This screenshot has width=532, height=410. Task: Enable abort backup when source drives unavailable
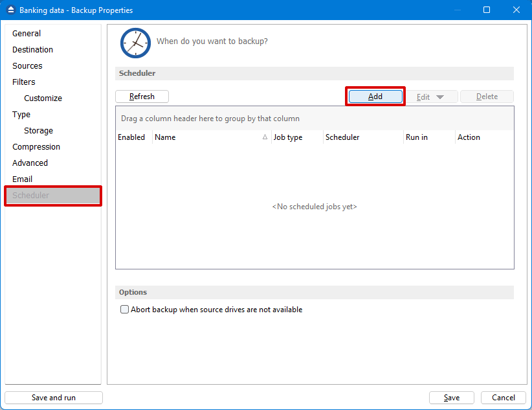124,309
